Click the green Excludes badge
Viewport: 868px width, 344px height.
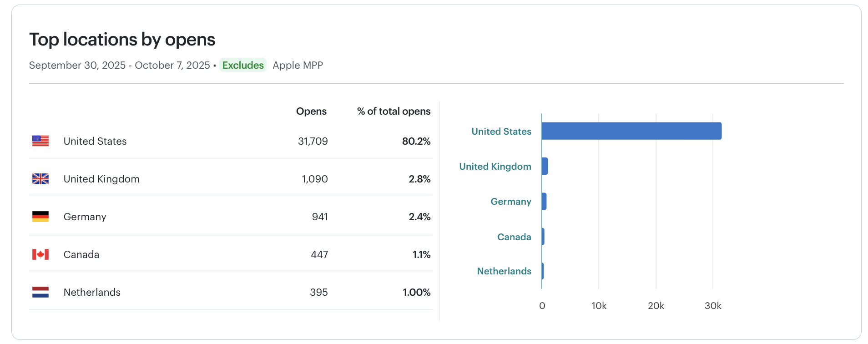(x=243, y=65)
